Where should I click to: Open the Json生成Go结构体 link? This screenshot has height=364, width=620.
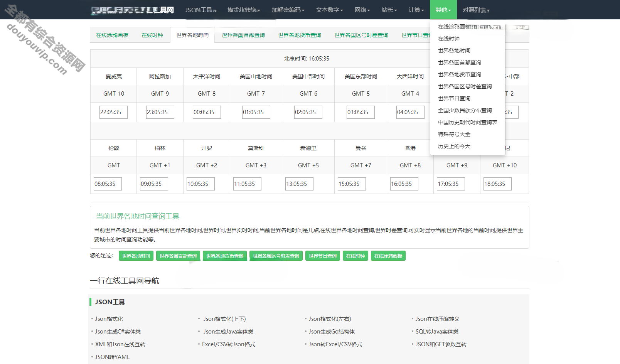pyautogui.click(x=332, y=332)
